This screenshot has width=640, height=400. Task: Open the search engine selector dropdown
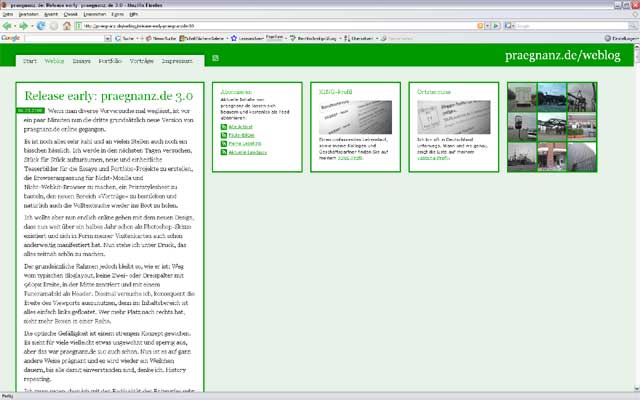[513, 26]
